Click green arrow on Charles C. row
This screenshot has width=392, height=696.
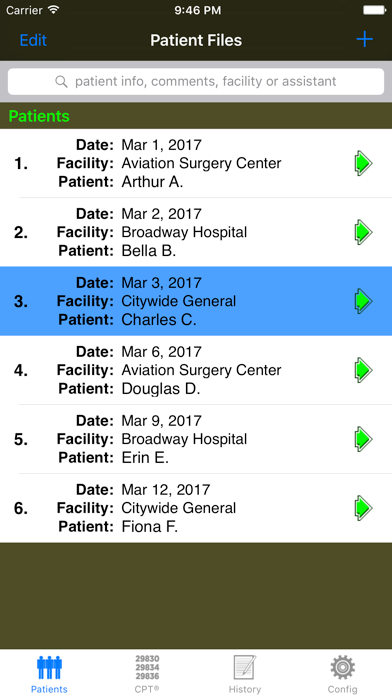(363, 301)
